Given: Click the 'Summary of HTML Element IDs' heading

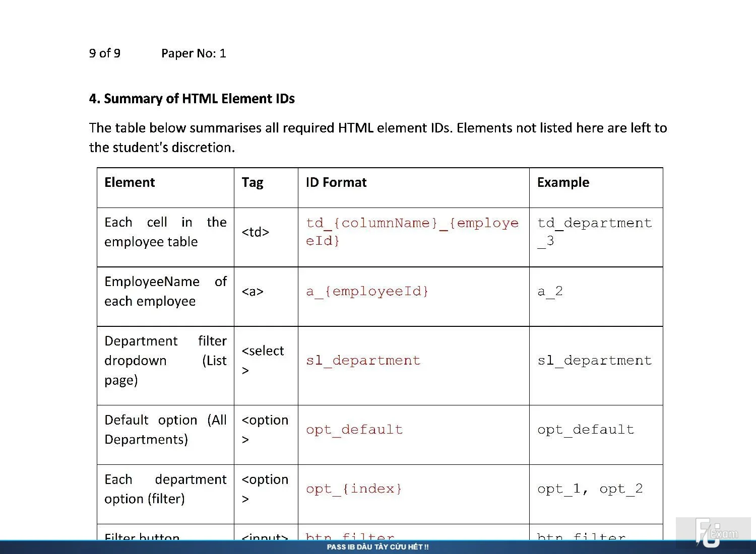Looking at the screenshot, I should click(x=192, y=99).
